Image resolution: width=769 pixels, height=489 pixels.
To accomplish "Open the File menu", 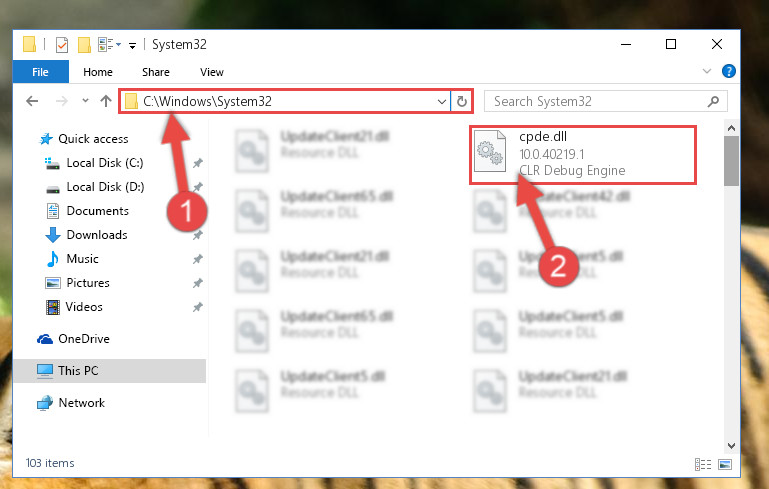I will coord(40,72).
